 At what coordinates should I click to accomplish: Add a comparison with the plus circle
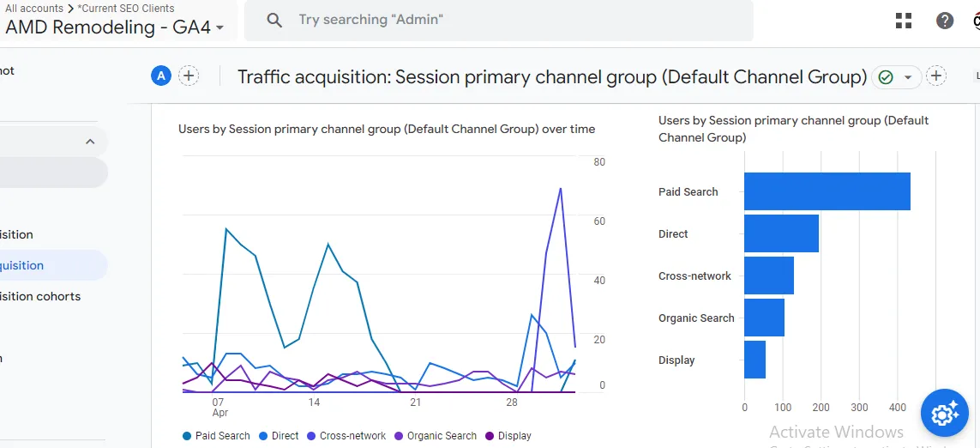pyautogui.click(x=189, y=76)
